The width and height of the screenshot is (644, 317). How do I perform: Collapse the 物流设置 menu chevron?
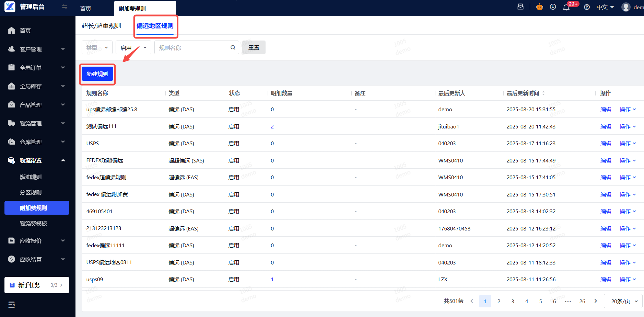tap(63, 160)
